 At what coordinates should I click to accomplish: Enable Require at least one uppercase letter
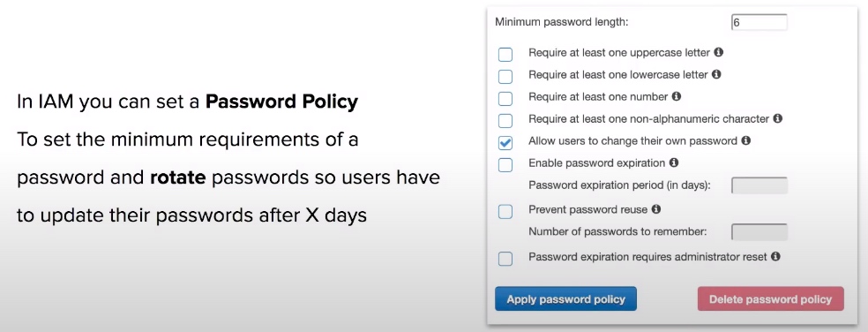[x=505, y=55]
